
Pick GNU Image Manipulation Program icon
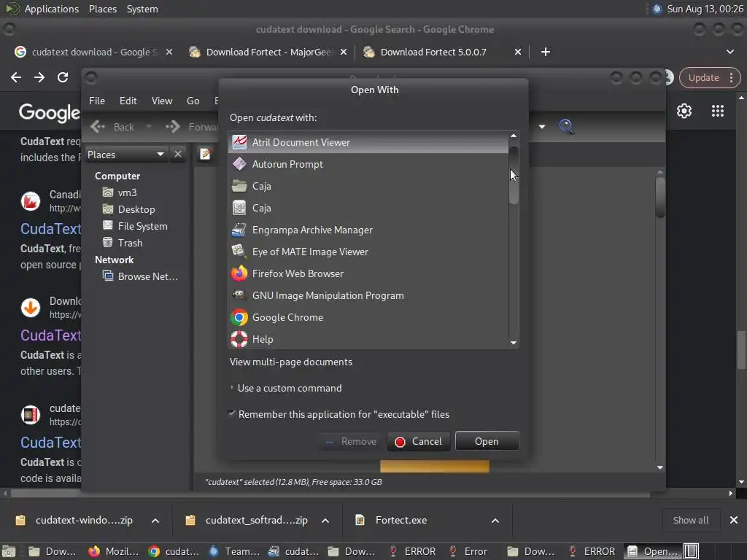click(239, 296)
